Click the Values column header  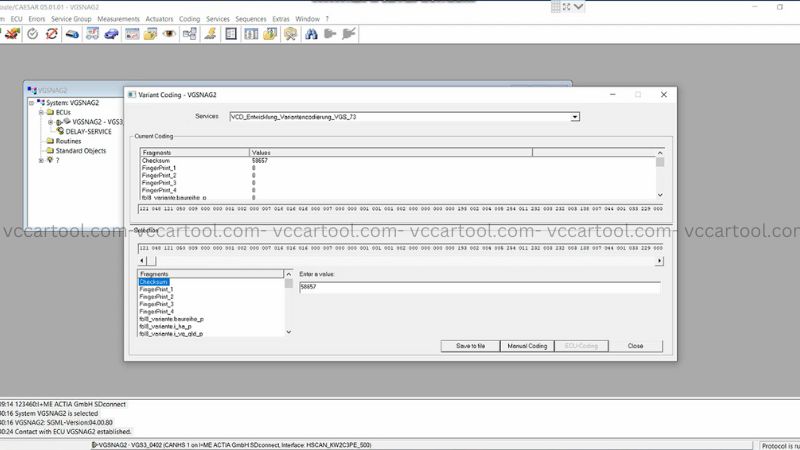391,153
